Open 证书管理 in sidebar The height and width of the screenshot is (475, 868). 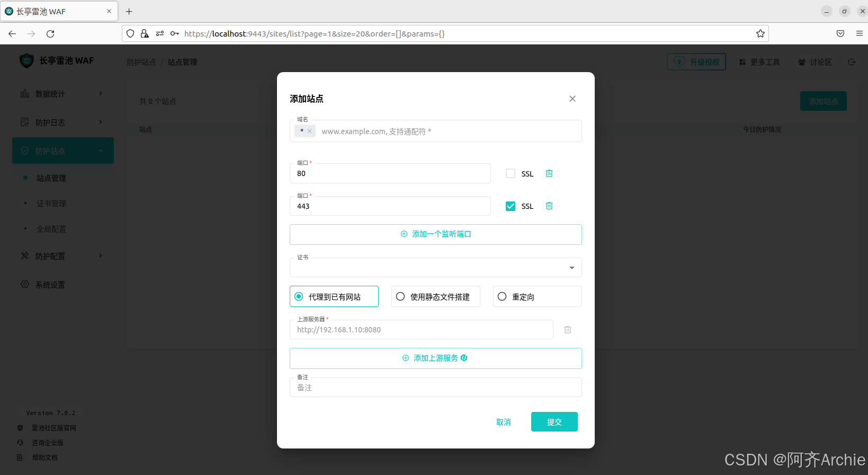[x=51, y=204]
